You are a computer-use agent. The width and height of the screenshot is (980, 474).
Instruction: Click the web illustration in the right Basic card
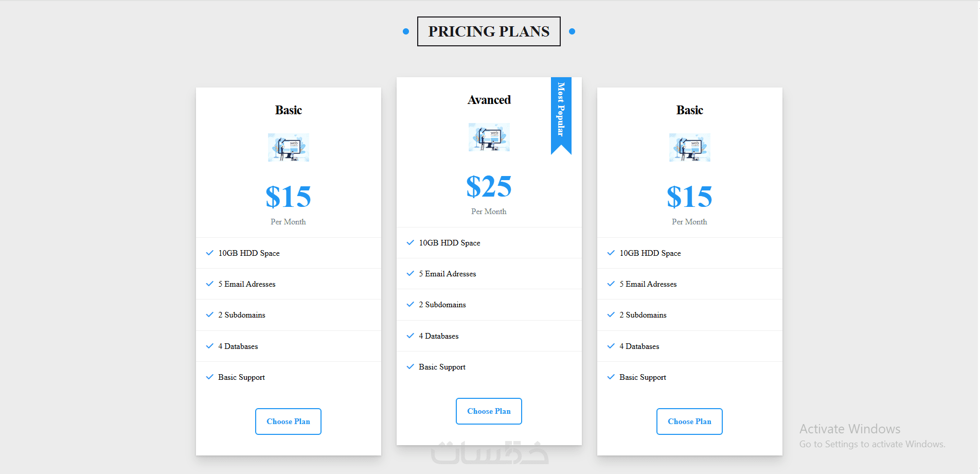(x=689, y=147)
